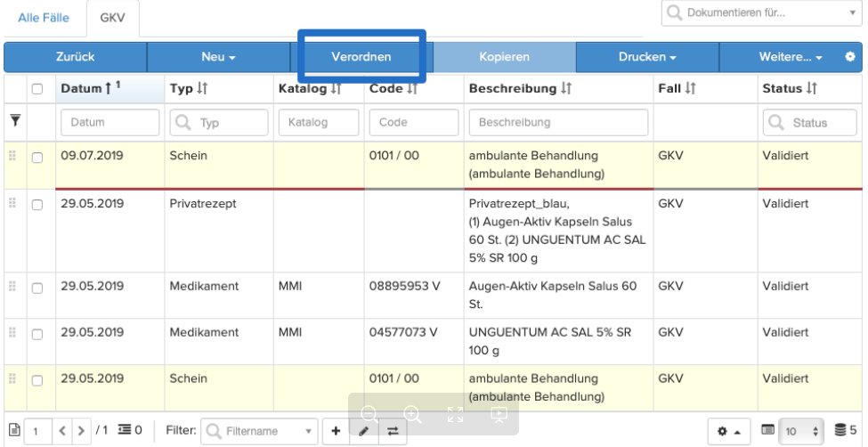Go to the next page with the right chevron
This screenshot has height=447, width=868.
point(81,430)
